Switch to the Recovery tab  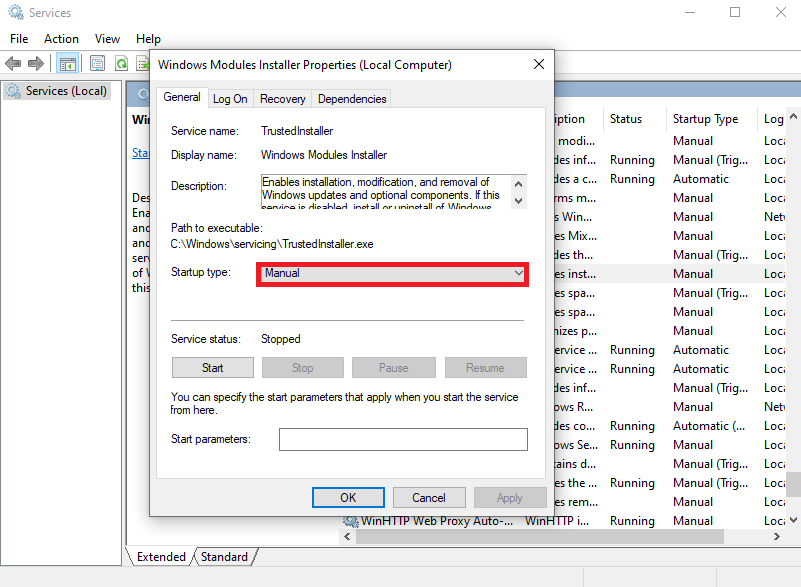(282, 99)
